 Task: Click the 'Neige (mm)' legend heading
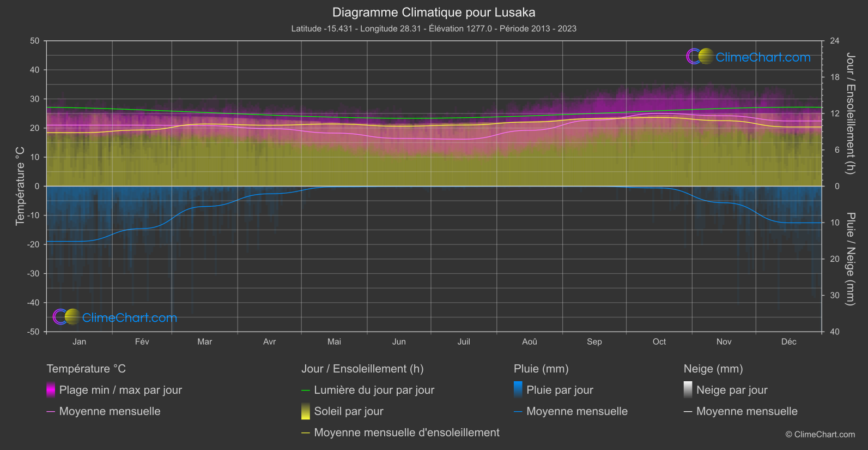point(713,369)
